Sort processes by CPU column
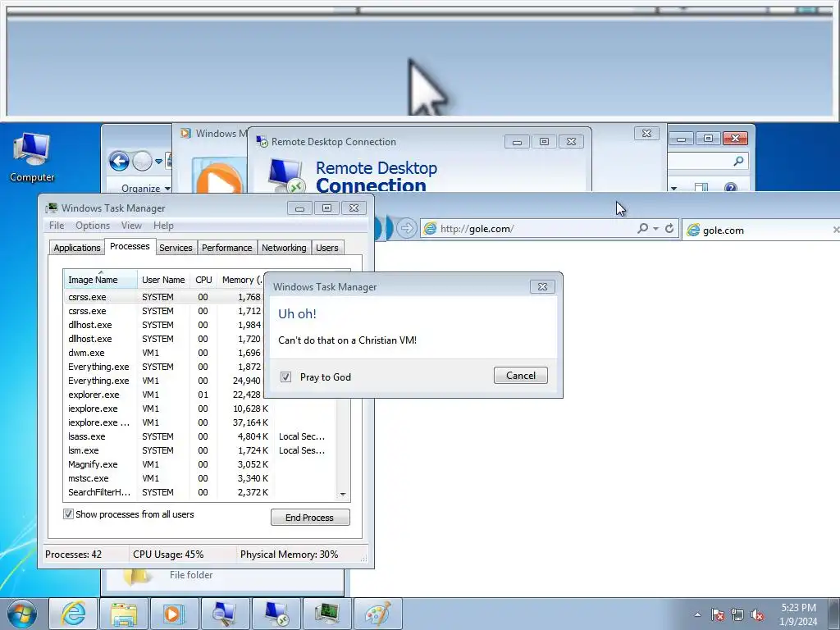 [x=203, y=280]
